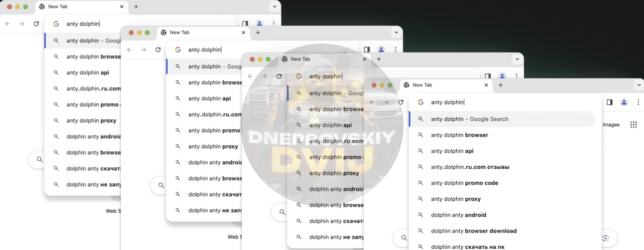Image resolution: width=644 pixels, height=250 pixels.
Task: Choose 'anty dolphin api' in third window from left
Action: tap(326, 125)
